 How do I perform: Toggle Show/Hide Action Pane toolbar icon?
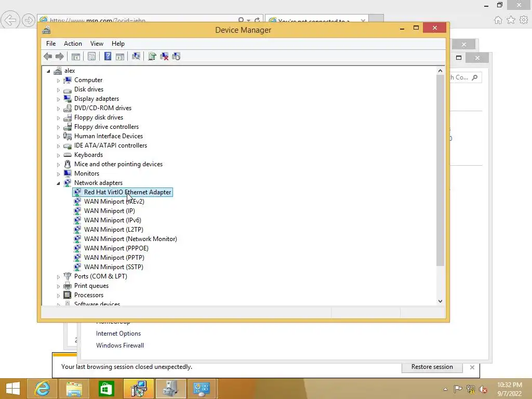pos(120,56)
